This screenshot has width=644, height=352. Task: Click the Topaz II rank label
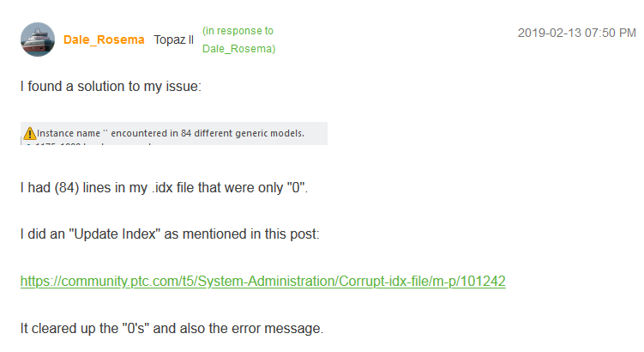(x=174, y=40)
